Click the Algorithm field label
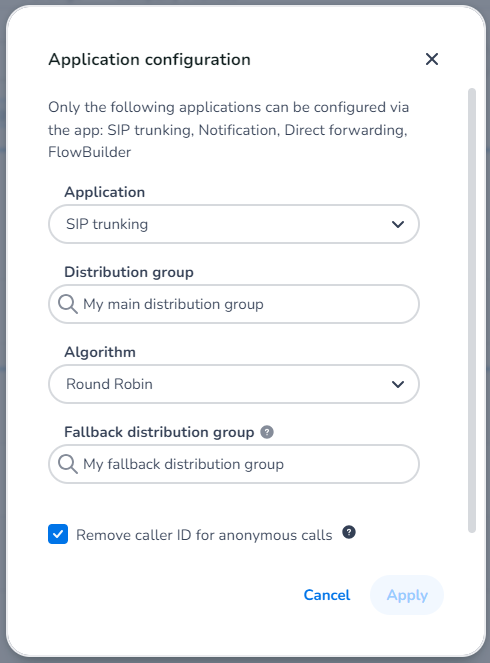 [x=100, y=352]
